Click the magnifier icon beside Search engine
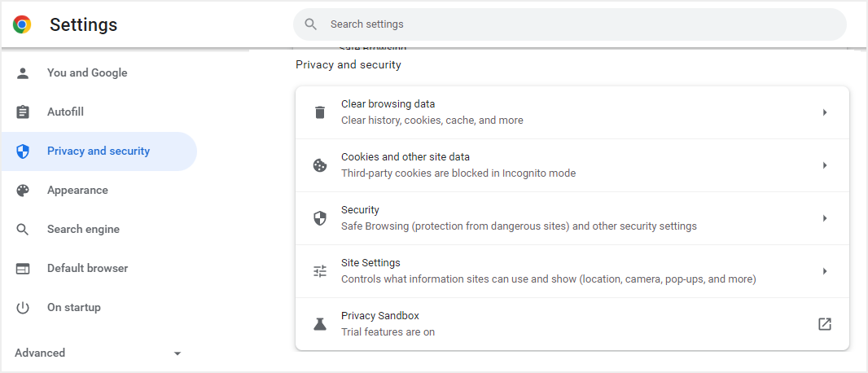The width and height of the screenshot is (868, 373). (23, 230)
